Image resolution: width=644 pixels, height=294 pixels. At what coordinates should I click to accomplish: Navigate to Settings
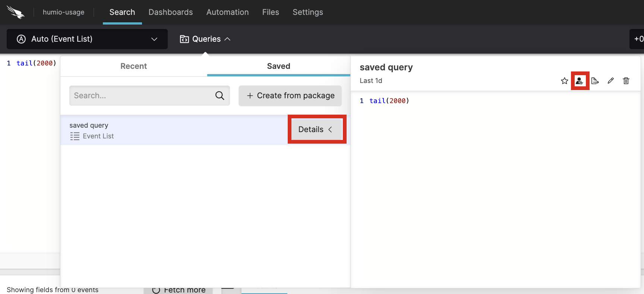(308, 12)
